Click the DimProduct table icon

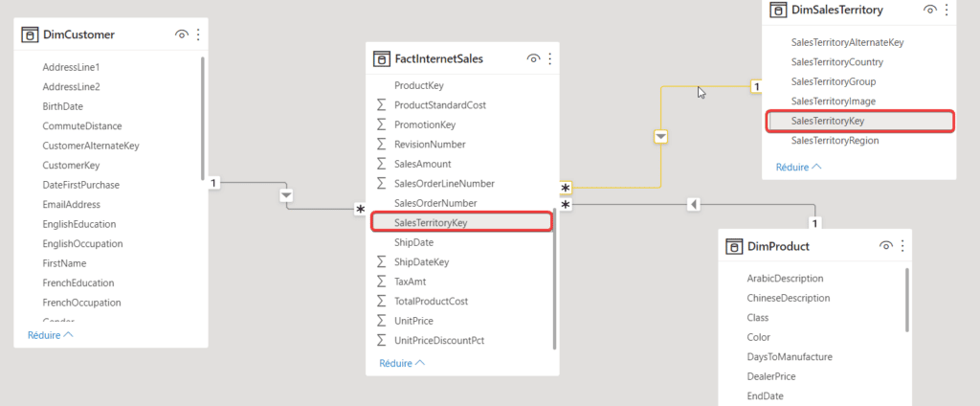(x=734, y=246)
